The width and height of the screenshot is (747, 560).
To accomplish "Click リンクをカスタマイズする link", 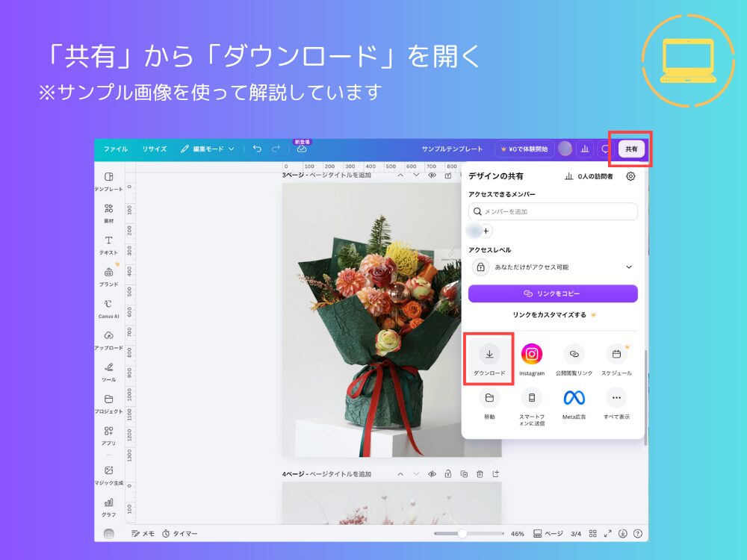I will [x=554, y=315].
